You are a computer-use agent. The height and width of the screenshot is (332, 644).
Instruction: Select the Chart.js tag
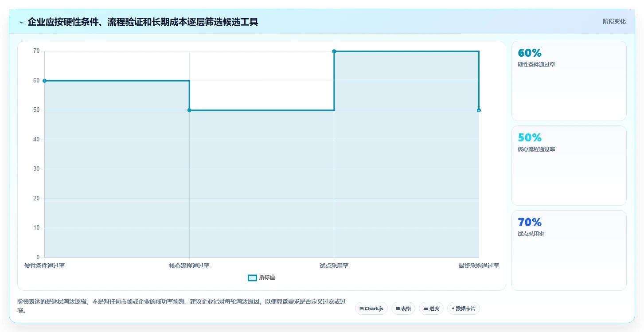(371, 309)
